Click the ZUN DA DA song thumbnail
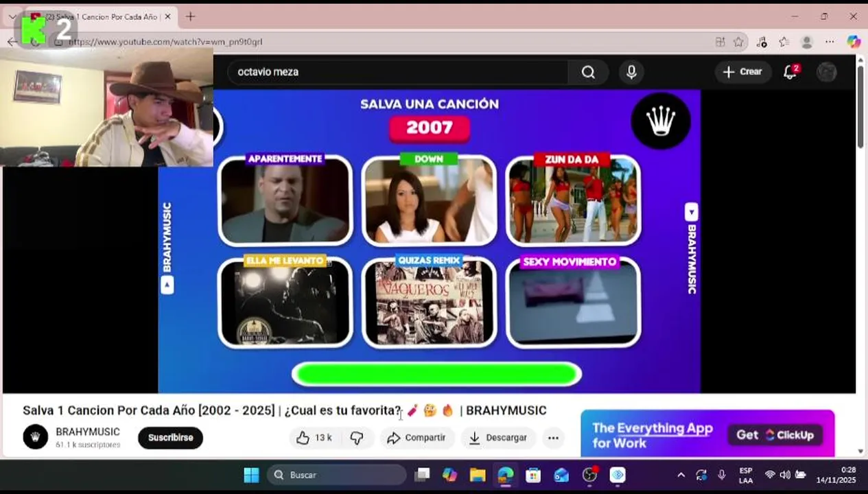This screenshot has width=868, height=494. (x=573, y=200)
